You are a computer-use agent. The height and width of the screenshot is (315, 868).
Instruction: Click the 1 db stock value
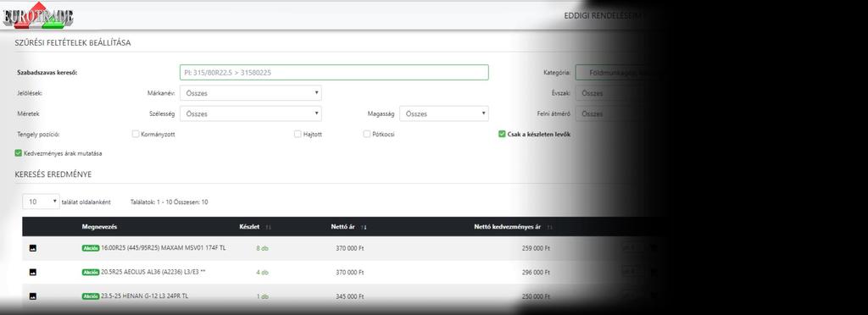tap(263, 296)
